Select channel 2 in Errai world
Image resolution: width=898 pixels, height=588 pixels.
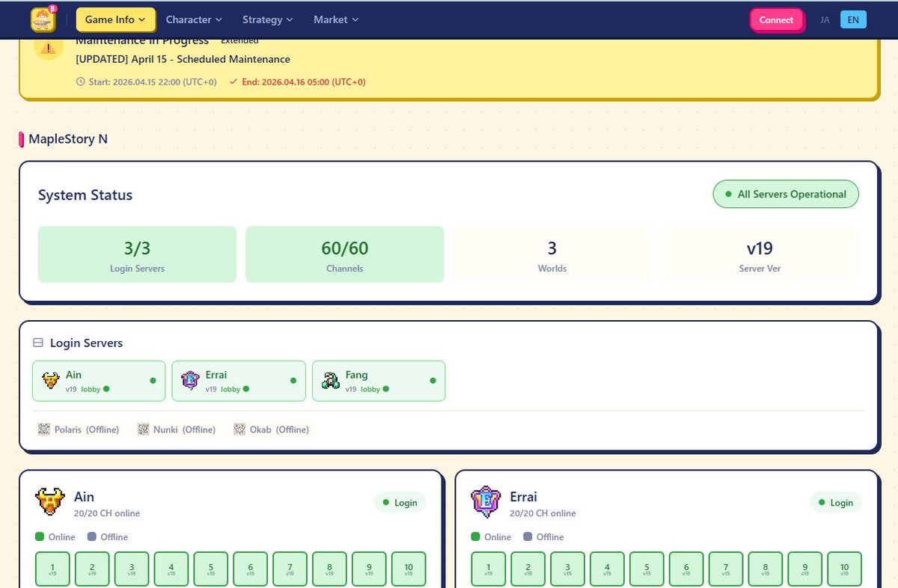[x=528, y=569]
